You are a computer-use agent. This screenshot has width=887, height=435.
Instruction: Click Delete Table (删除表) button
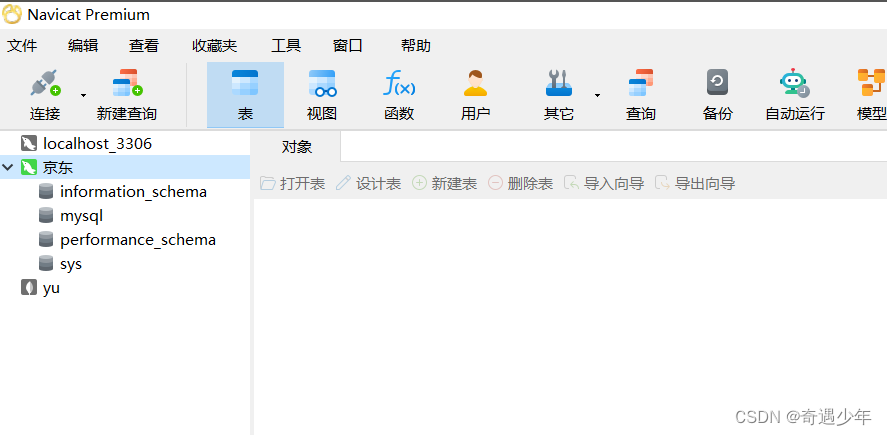coord(520,183)
